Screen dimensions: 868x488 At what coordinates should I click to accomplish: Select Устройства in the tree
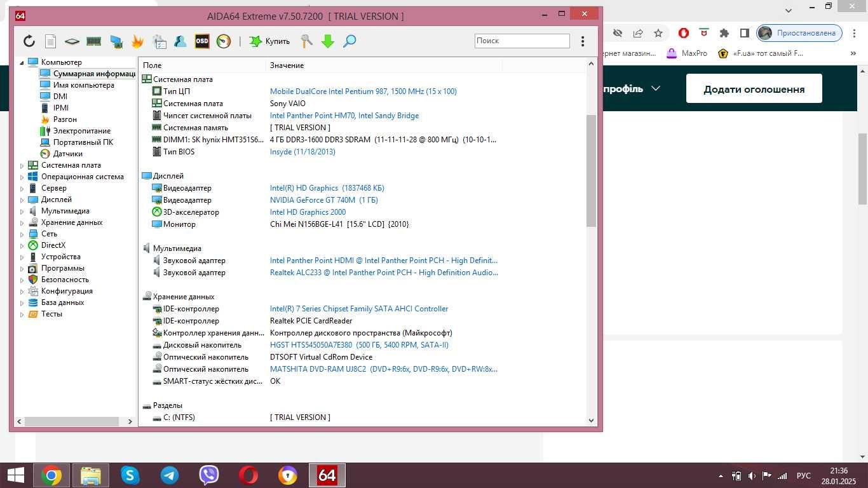pos(61,257)
